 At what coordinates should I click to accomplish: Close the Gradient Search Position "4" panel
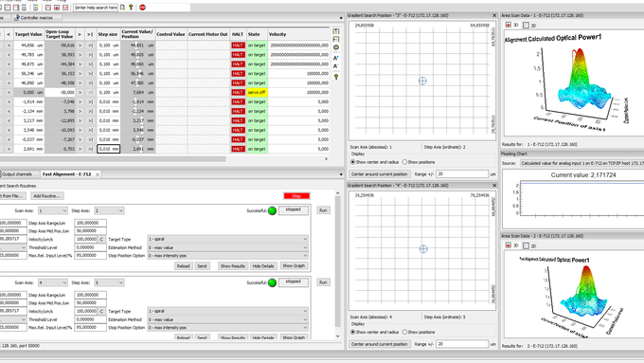(x=494, y=186)
